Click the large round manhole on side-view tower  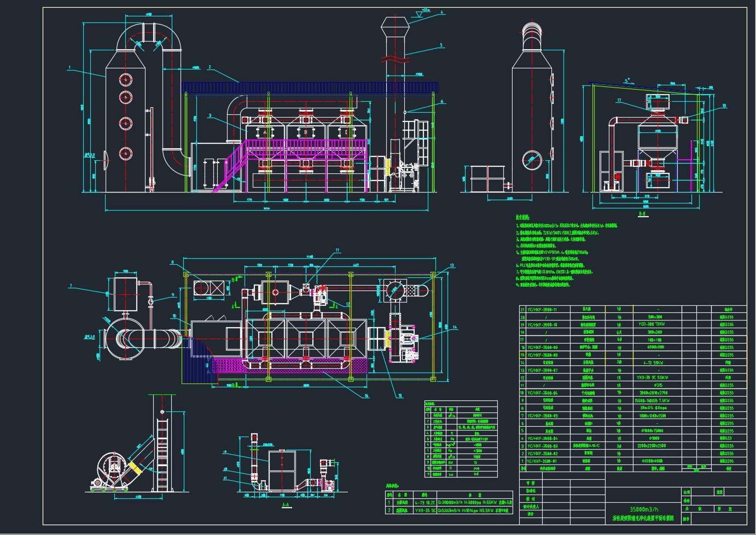[x=531, y=160]
